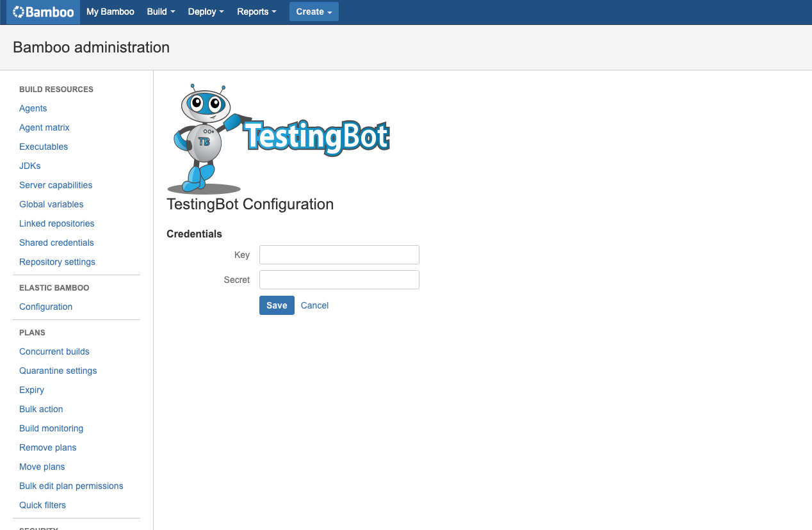
Task: Go to Quarantine settings
Action: 58,371
